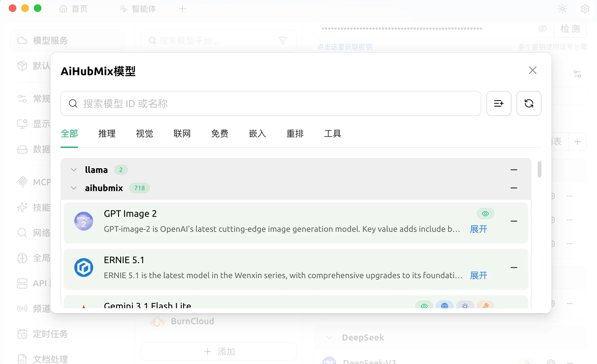This screenshot has height=364, width=597.
Task: Click the GPT Image 2 model avatar
Action: (84, 221)
